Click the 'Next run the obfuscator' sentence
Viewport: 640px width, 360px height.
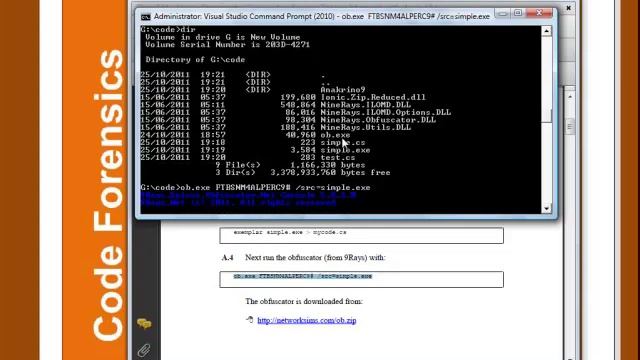point(315,258)
